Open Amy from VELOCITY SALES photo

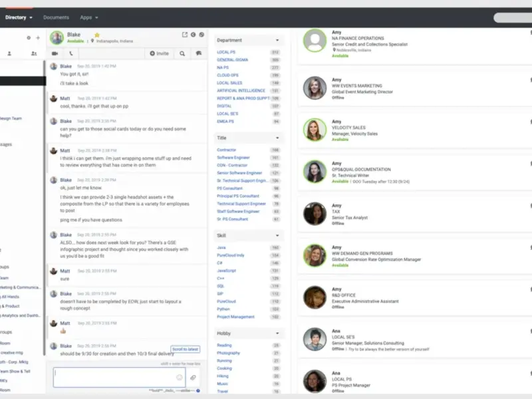tap(315, 130)
